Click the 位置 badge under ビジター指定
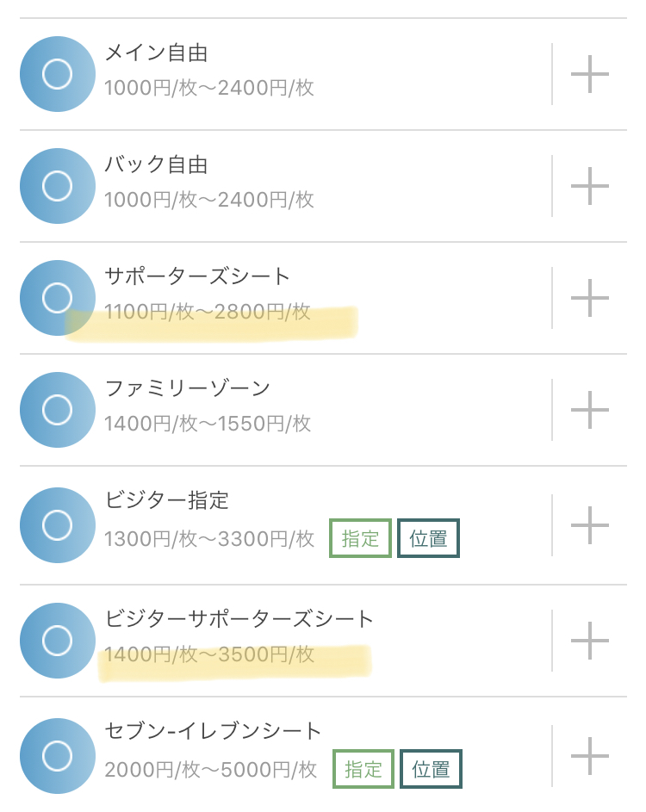 [x=428, y=538]
